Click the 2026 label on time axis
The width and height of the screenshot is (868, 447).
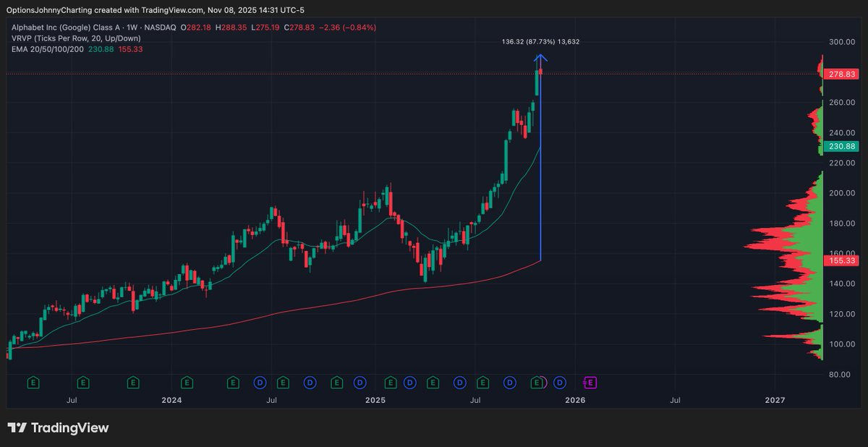(x=575, y=399)
